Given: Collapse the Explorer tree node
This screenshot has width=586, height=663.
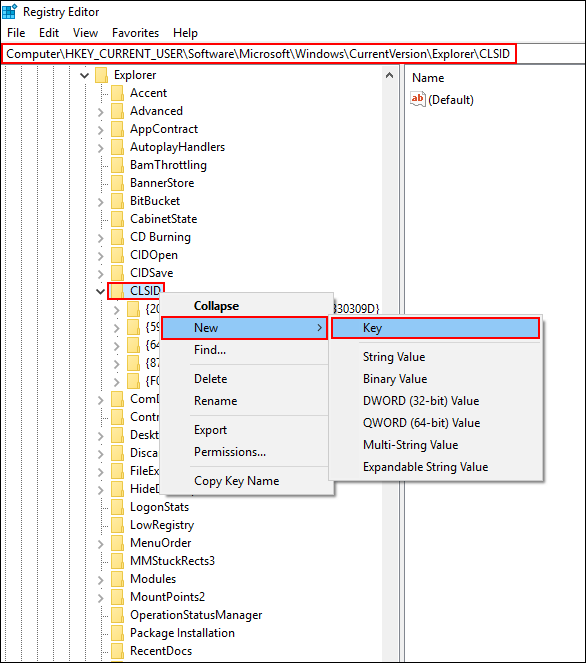Looking at the screenshot, I should pos(85,76).
